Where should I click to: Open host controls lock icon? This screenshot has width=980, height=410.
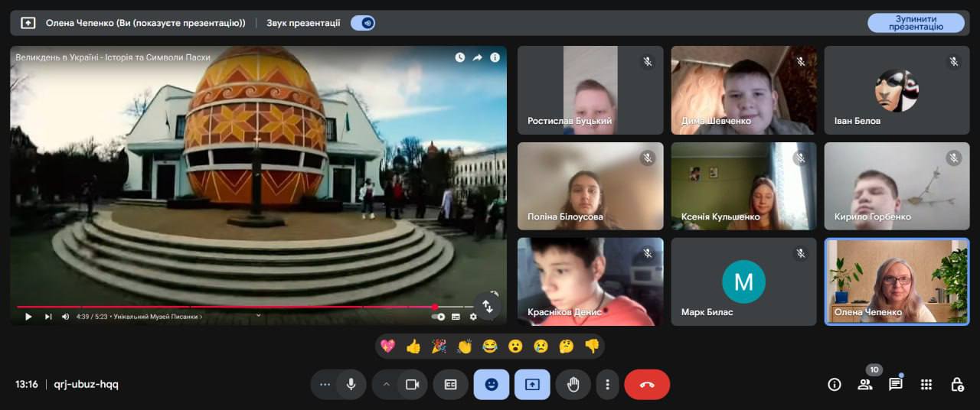(x=957, y=385)
